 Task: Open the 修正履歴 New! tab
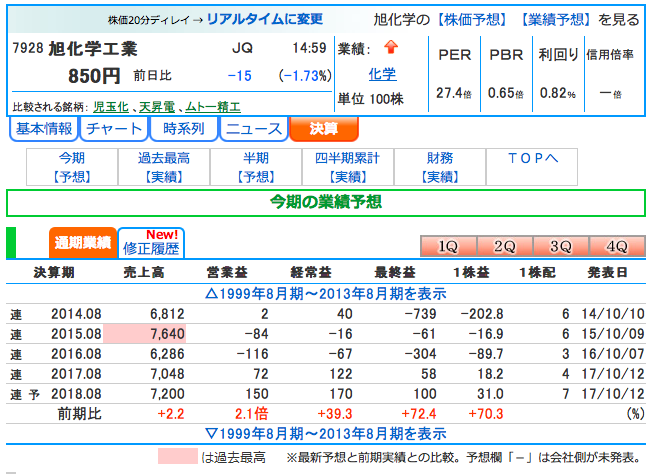point(151,243)
